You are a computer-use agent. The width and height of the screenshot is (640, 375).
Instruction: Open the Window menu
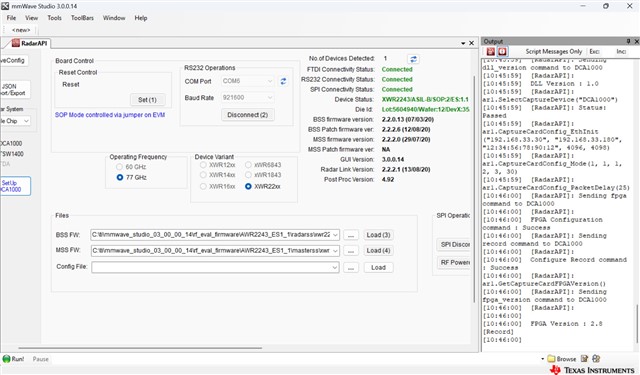click(114, 18)
